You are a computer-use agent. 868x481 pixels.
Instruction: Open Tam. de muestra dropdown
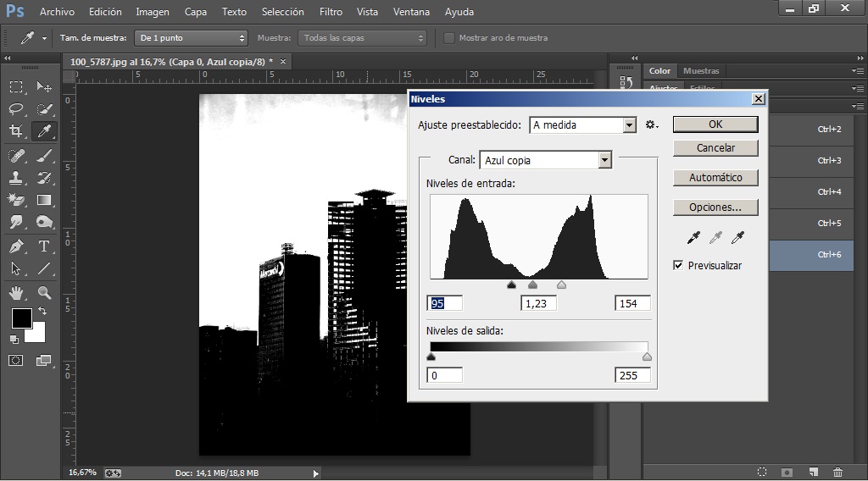191,37
